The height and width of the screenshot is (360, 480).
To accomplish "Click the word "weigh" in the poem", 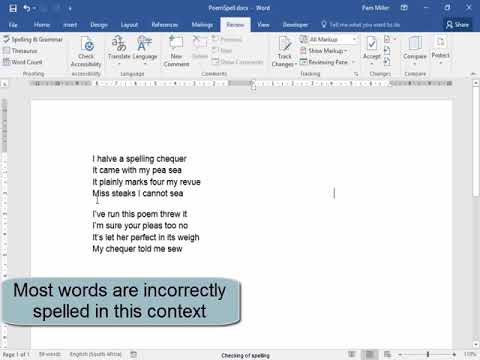I will click(188, 238).
